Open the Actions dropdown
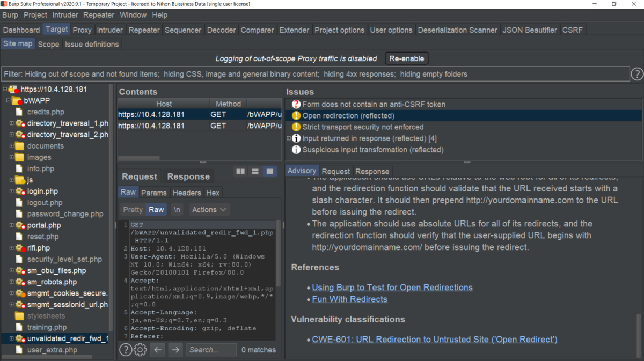Image resolution: width=644 pixels, height=361 pixels. (x=209, y=210)
